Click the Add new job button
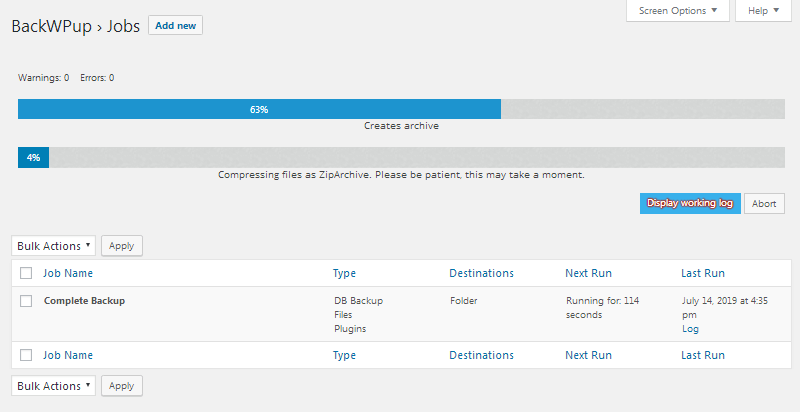 (x=175, y=25)
